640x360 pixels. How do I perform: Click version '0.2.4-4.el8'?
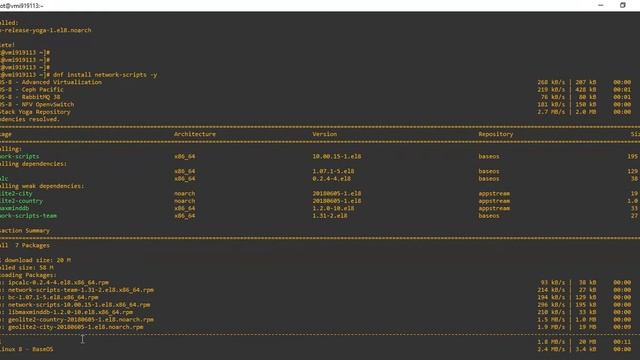(x=331, y=178)
